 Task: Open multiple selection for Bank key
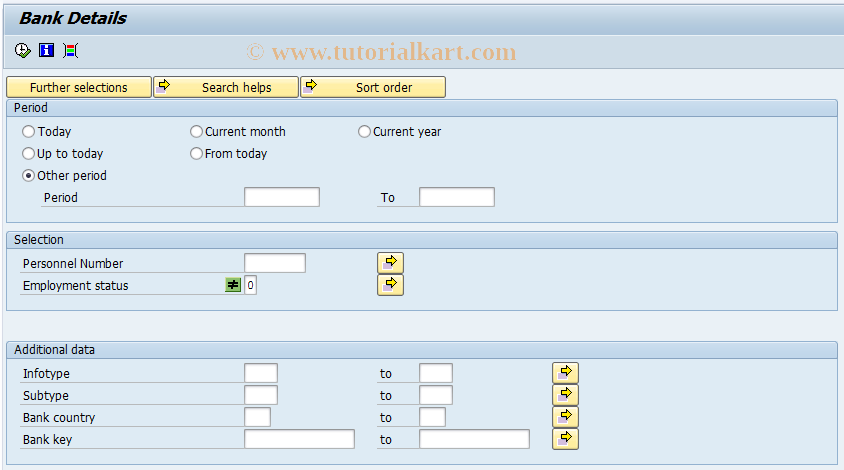click(x=565, y=439)
